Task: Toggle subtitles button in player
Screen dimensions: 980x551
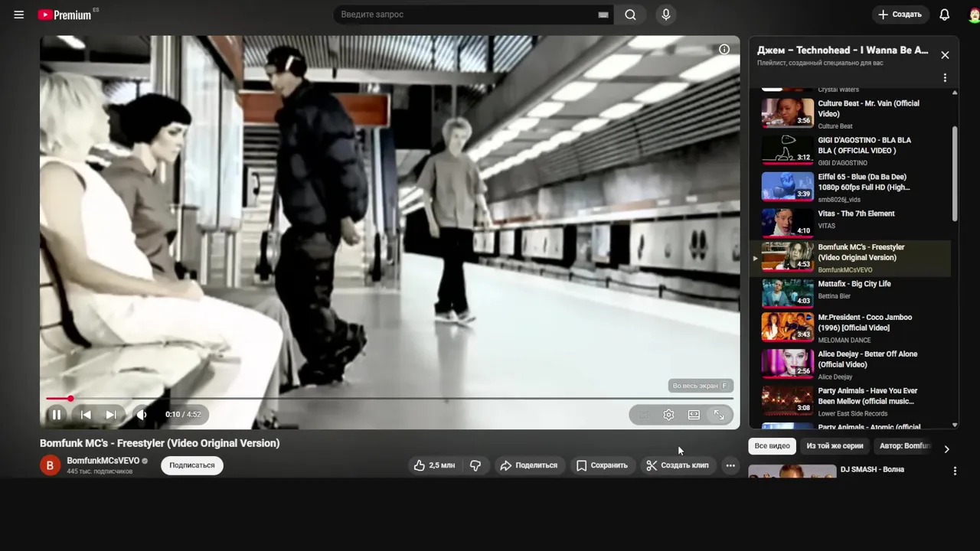Action: click(x=643, y=415)
